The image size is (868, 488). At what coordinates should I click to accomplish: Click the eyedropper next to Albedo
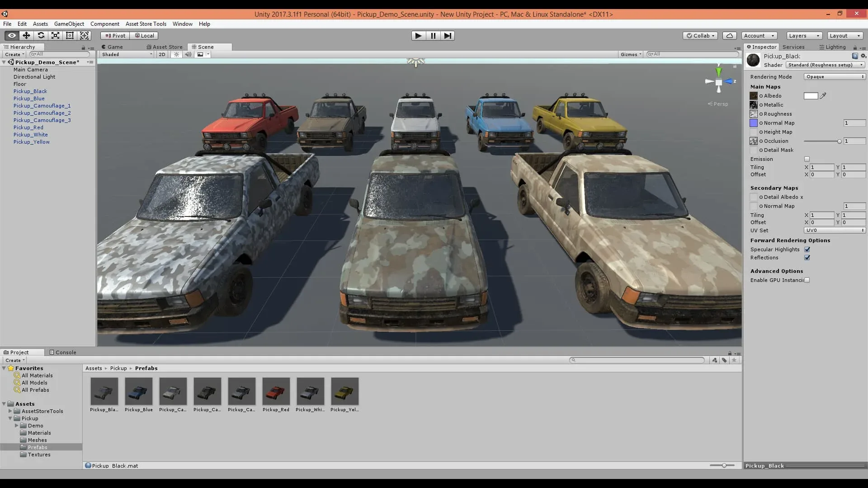tap(823, 95)
